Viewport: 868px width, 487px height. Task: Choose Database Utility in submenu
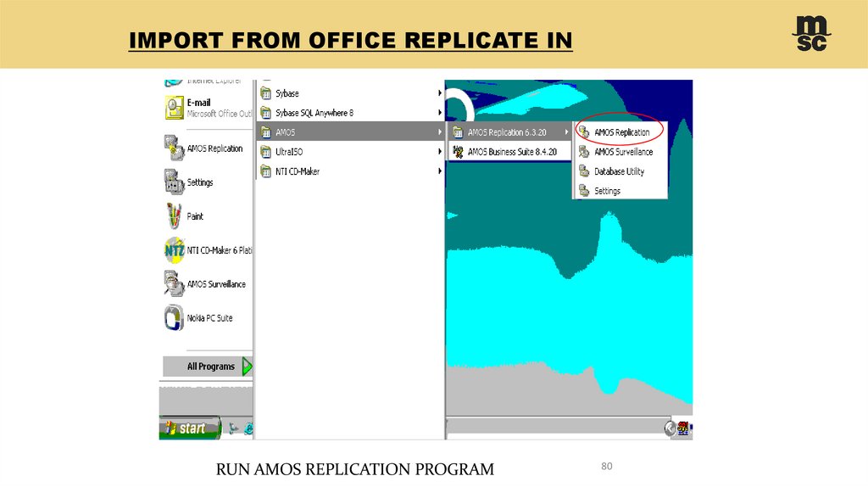[x=620, y=171]
